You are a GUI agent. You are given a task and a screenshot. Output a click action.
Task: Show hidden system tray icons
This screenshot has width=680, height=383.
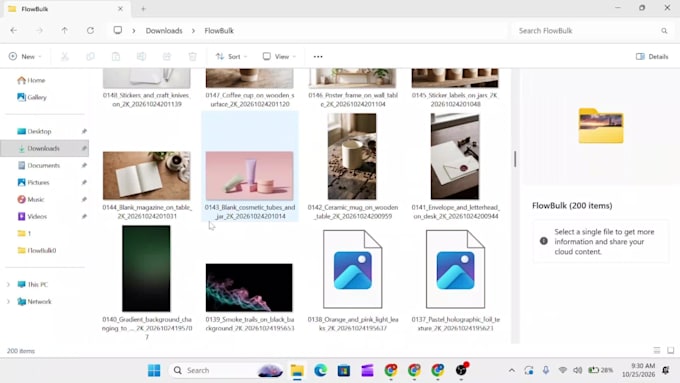pos(512,370)
